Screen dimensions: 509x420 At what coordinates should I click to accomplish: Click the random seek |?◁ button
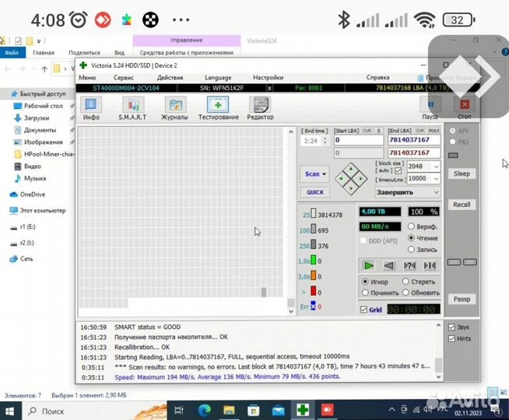pyautogui.click(x=409, y=266)
